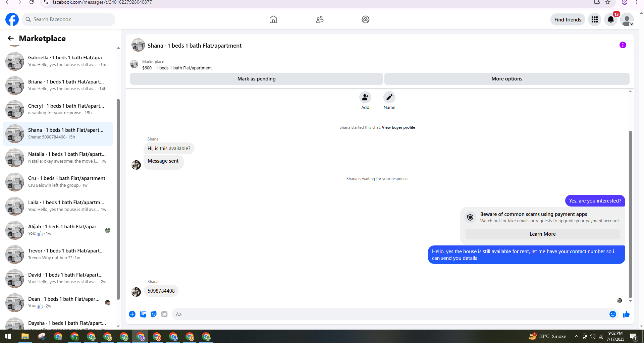
Task: View notifications bell with 13 badge
Action: [611, 19]
